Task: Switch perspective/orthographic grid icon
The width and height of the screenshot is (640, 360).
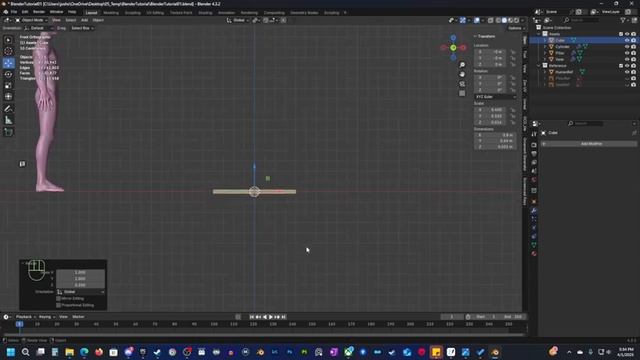Action: point(462,93)
